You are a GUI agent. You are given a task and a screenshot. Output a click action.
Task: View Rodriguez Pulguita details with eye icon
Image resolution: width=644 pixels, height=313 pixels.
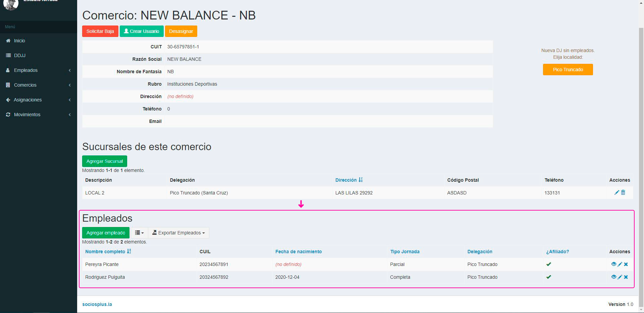[x=613, y=277]
